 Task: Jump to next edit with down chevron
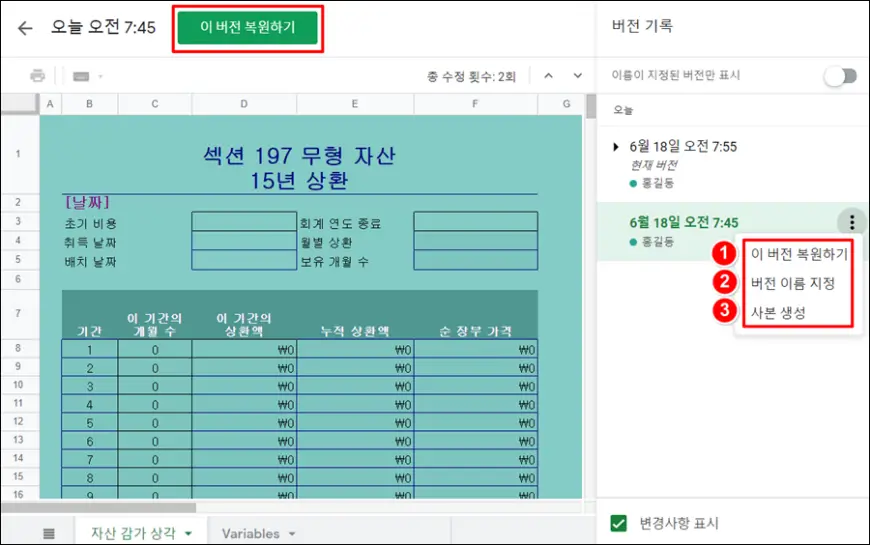click(x=577, y=76)
